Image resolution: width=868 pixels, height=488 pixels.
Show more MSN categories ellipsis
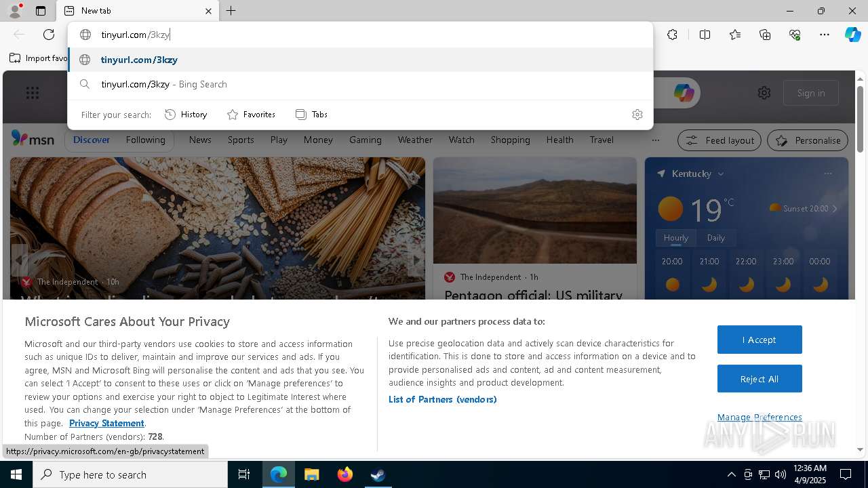[655, 140]
